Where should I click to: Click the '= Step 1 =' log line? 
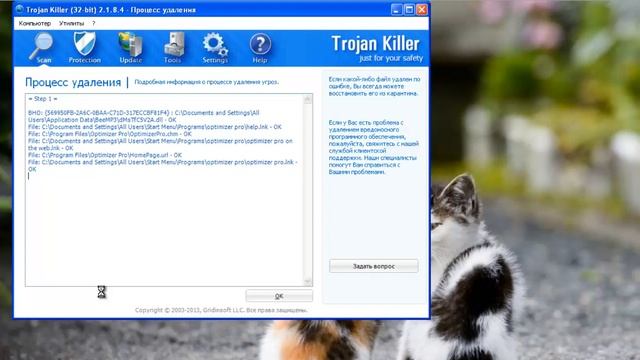(x=43, y=99)
